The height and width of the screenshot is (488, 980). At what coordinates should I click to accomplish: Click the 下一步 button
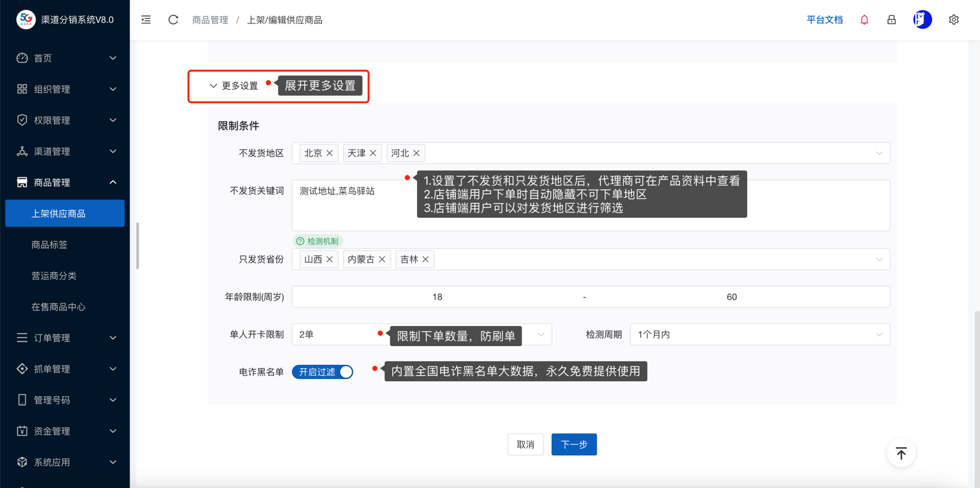coord(573,445)
